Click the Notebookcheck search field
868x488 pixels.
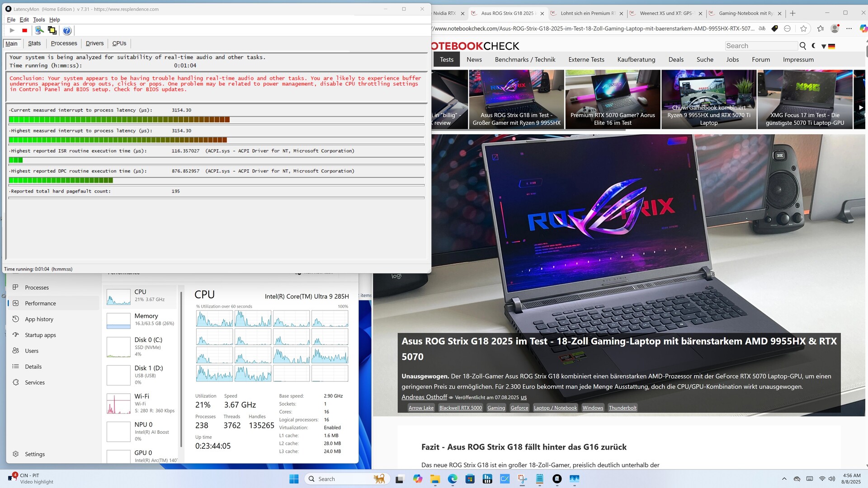click(x=761, y=46)
